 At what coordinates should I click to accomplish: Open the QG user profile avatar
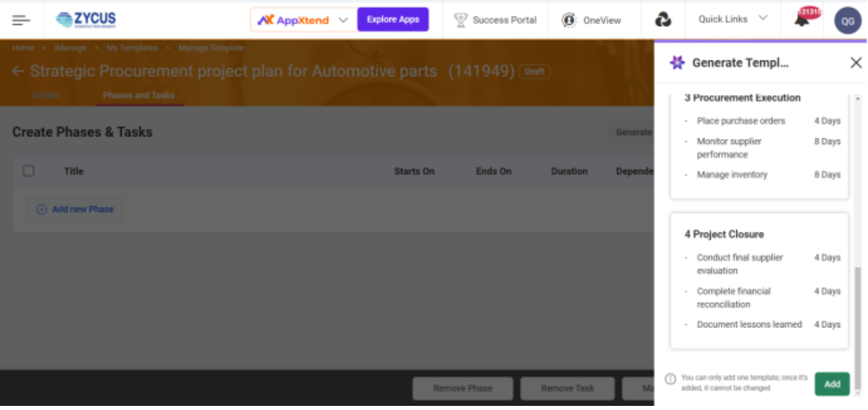pos(847,21)
